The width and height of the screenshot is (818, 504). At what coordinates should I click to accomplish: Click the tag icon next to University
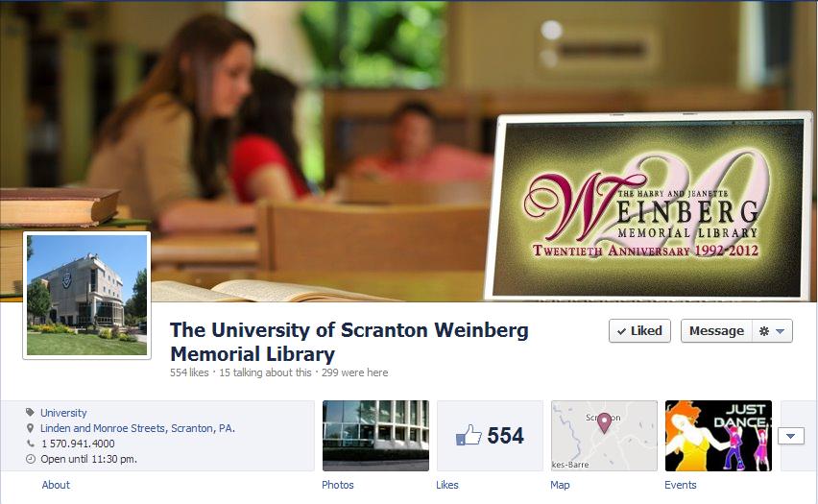pos(31,412)
